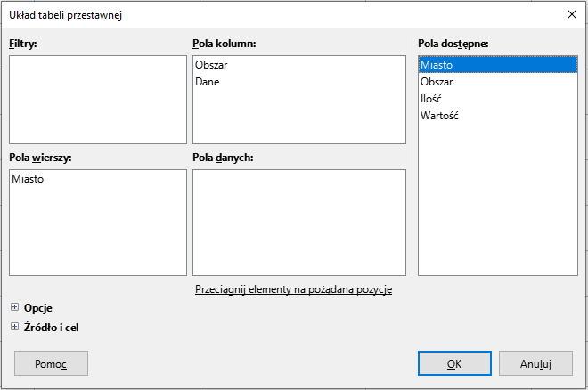
Task: Click the Przeciągnij elementy hint text
Action: [x=293, y=289]
